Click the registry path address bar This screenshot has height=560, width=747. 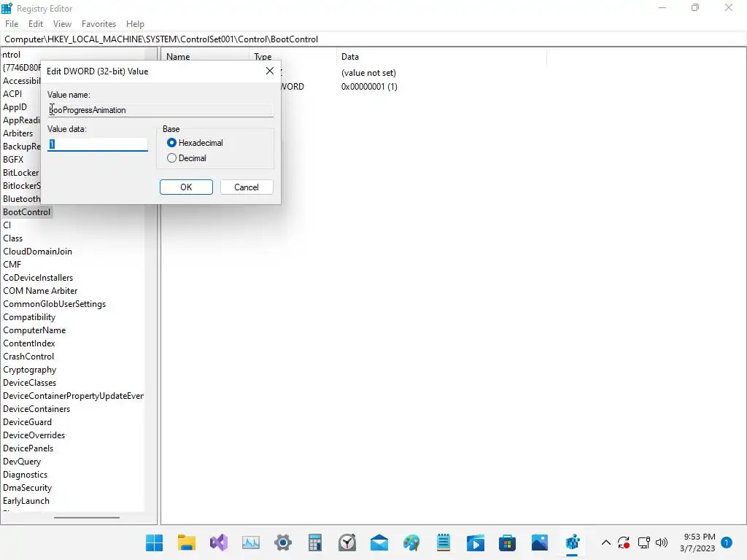373,39
